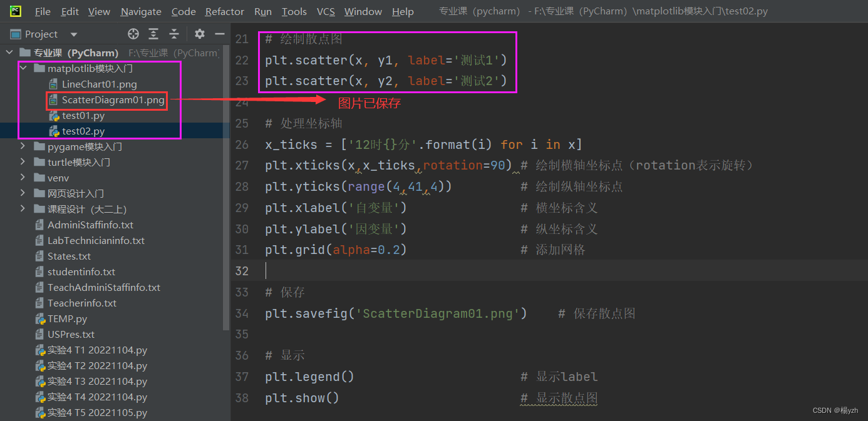
Task: Collapse the 专业课 (PyCharm) project root
Action: pyautogui.click(x=9, y=53)
